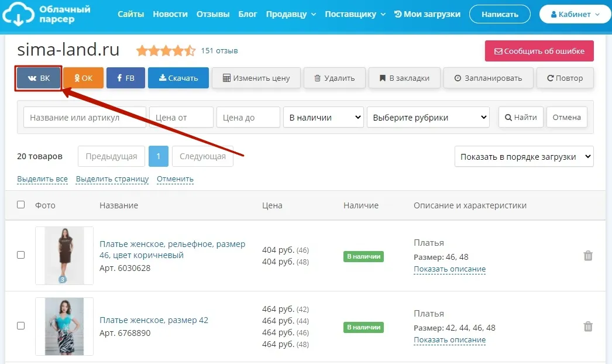This screenshot has height=364, width=612.
Task: Click the Выделить все link
Action: point(42,179)
